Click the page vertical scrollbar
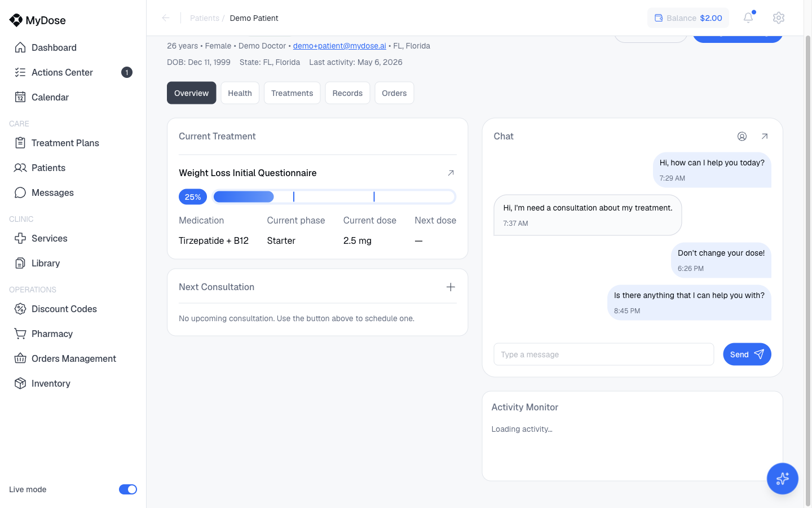 click(808, 271)
